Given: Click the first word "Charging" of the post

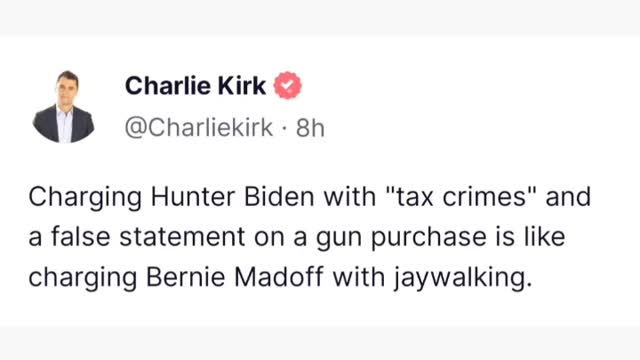Looking at the screenshot, I should point(85,198).
